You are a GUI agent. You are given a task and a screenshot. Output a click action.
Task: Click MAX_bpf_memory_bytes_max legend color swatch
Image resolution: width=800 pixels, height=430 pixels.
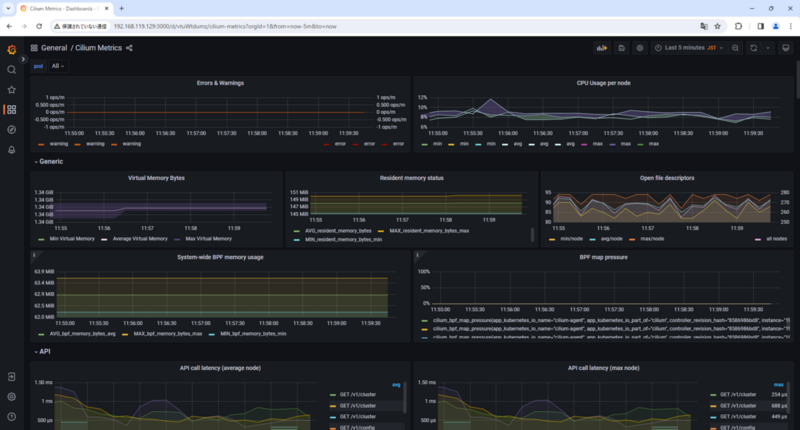click(x=125, y=334)
